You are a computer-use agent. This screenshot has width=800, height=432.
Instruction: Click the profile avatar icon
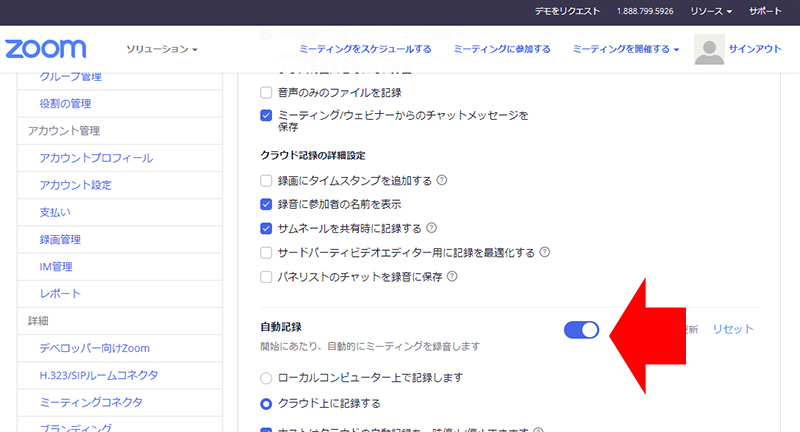[x=709, y=49]
